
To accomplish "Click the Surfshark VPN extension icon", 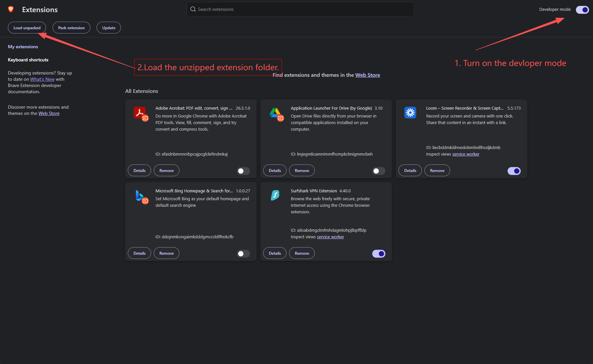I will click(x=275, y=195).
